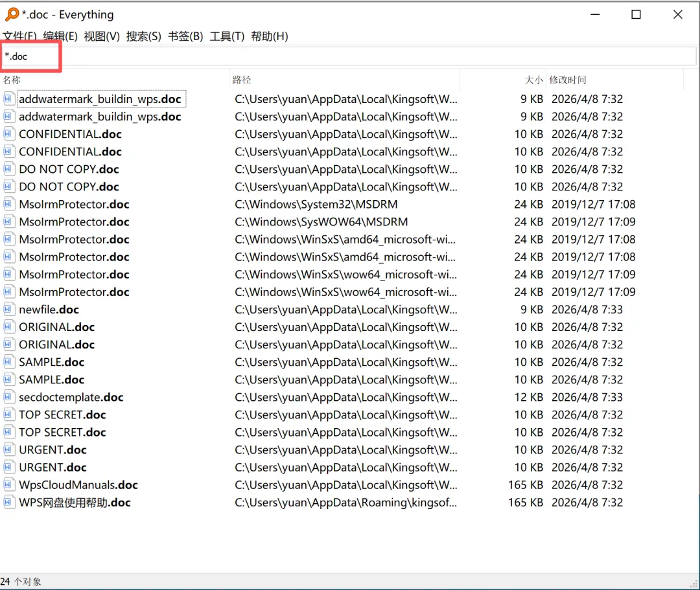Click the 12 KB size of secdoctemplate.doc
This screenshot has height=590, width=700.
[x=529, y=398]
